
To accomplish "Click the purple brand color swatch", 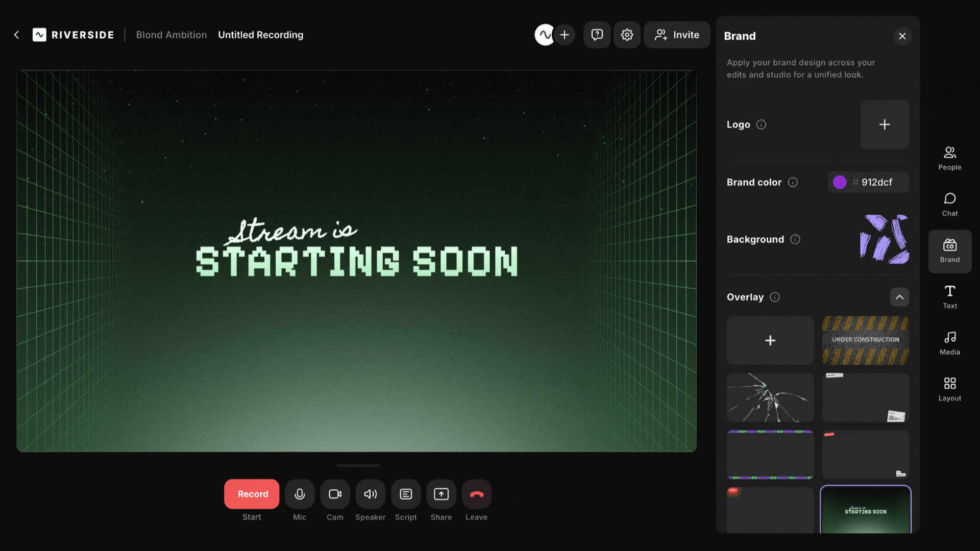I will 840,182.
